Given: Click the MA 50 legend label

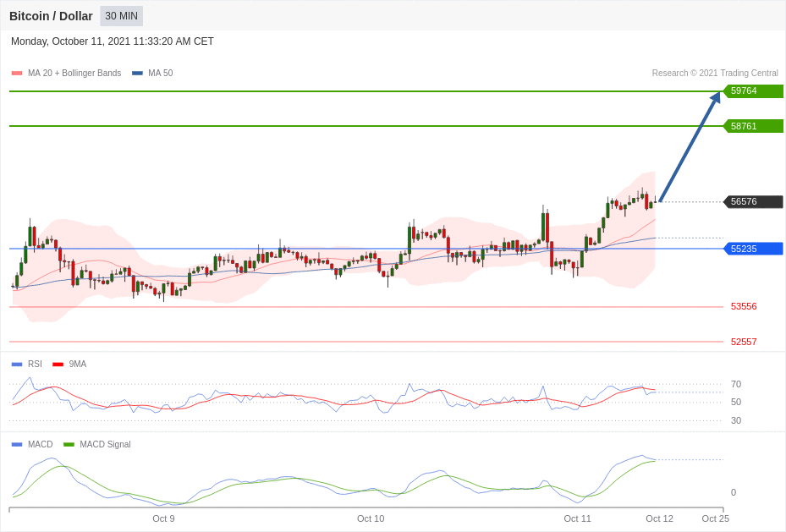Looking at the screenshot, I should click(x=161, y=73).
